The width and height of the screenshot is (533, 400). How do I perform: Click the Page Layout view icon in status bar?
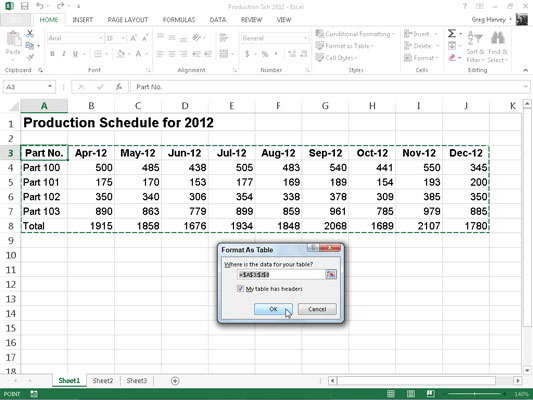411,394
